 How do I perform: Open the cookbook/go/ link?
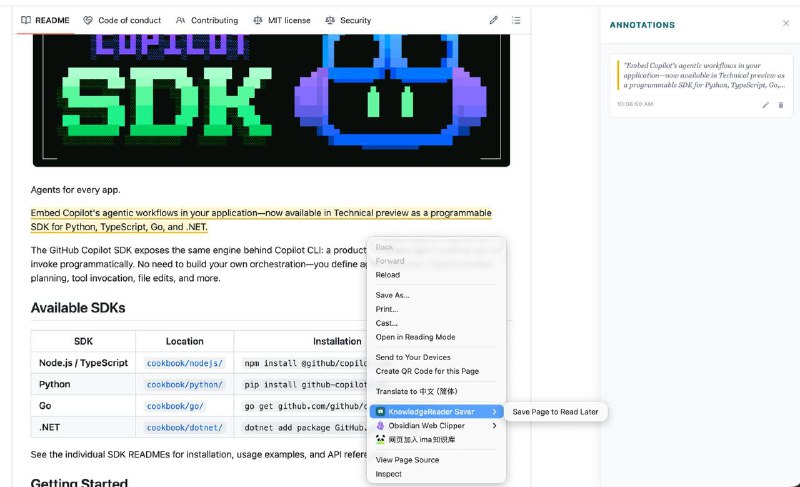click(x=175, y=406)
